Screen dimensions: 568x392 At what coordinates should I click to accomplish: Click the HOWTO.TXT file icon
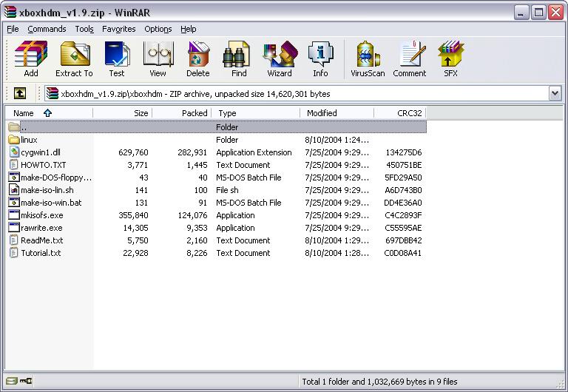[14, 165]
